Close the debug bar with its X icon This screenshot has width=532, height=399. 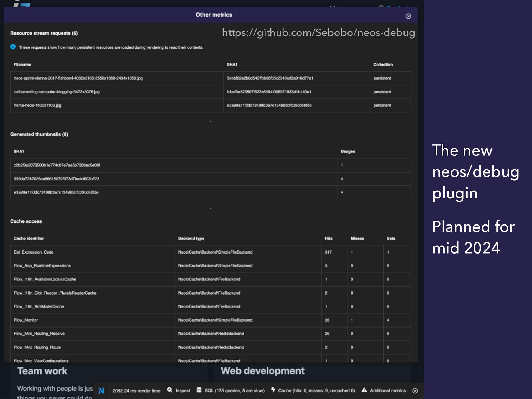pyautogui.click(x=415, y=391)
